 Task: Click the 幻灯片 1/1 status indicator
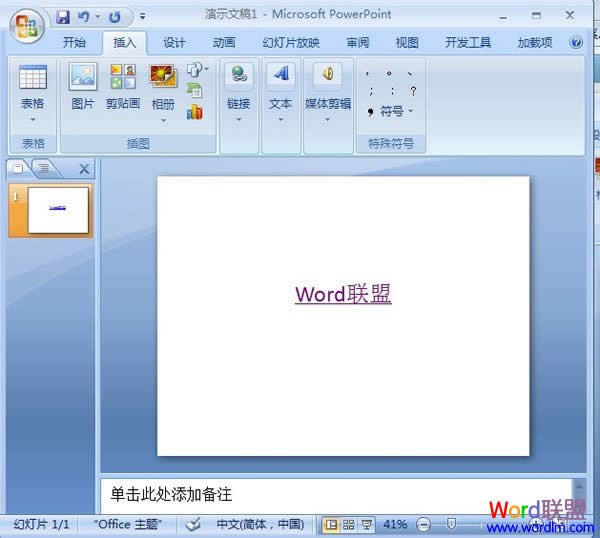(41, 524)
